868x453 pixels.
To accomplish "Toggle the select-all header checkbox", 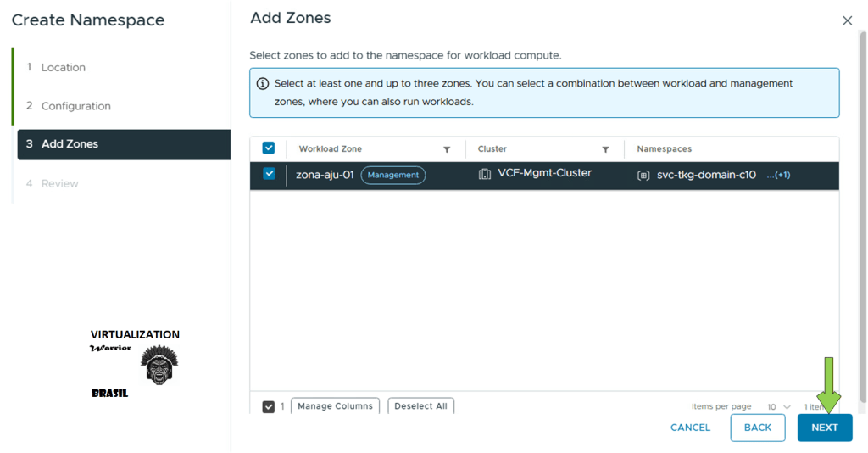I will (269, 148).
